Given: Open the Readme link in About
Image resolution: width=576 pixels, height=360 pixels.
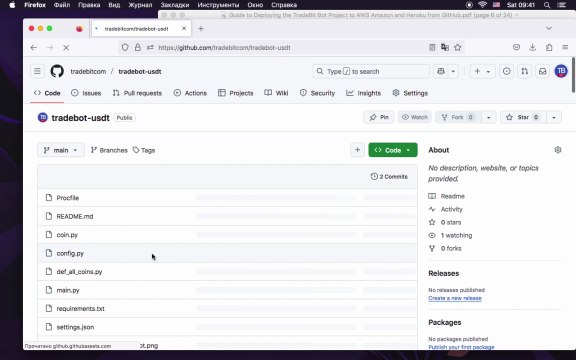Looking at the screenshot, I should coord(453,196).
